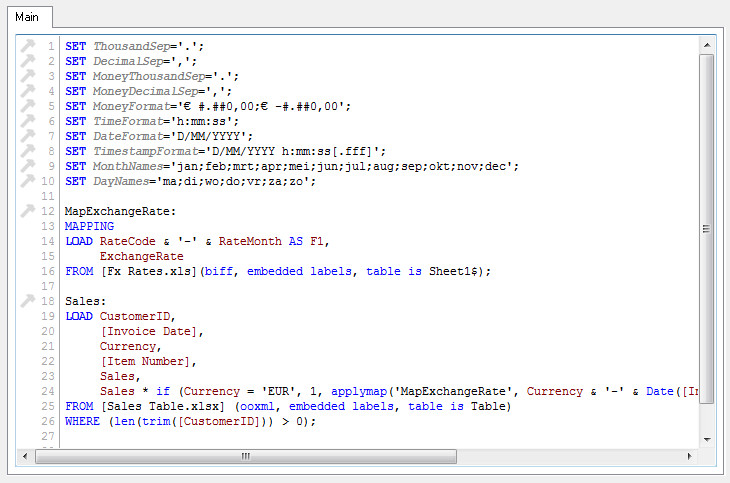Click the arrow marker beside line 6
This screenshot has height=483, width=730.
click(27, 121)
